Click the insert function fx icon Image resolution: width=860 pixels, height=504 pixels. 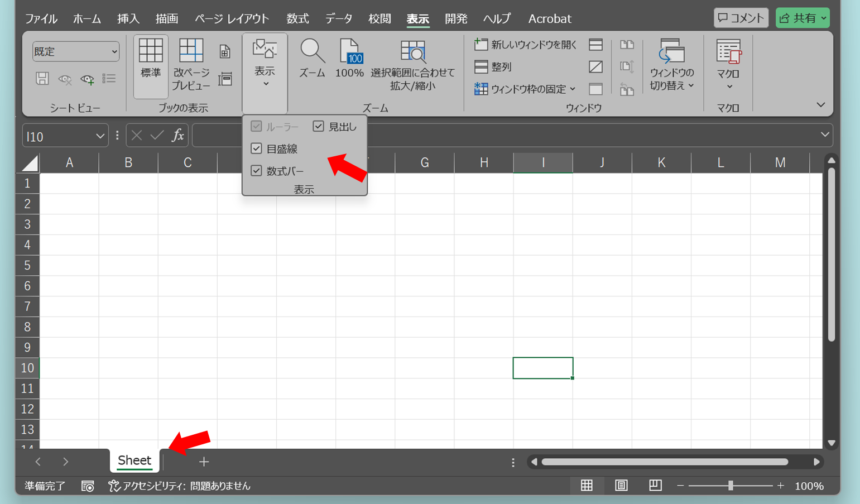[177, 136]
